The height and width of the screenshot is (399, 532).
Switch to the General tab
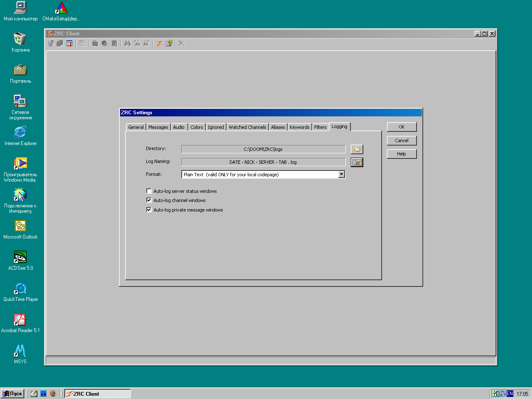136,127
